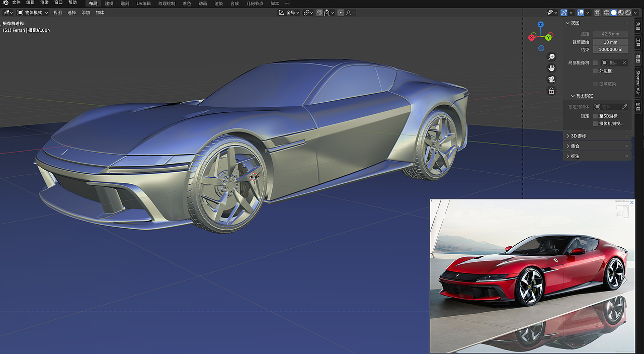Toggle the viewport lock padlock icon
This screenshot has height=354, width=644.
551,91
